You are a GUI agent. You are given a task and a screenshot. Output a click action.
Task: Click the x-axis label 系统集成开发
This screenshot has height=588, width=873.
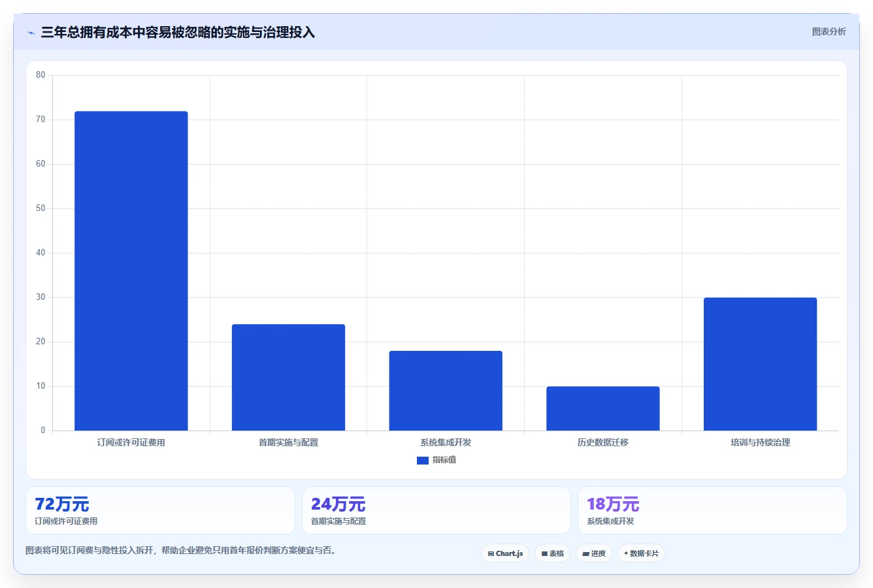(x=446, y=442)
